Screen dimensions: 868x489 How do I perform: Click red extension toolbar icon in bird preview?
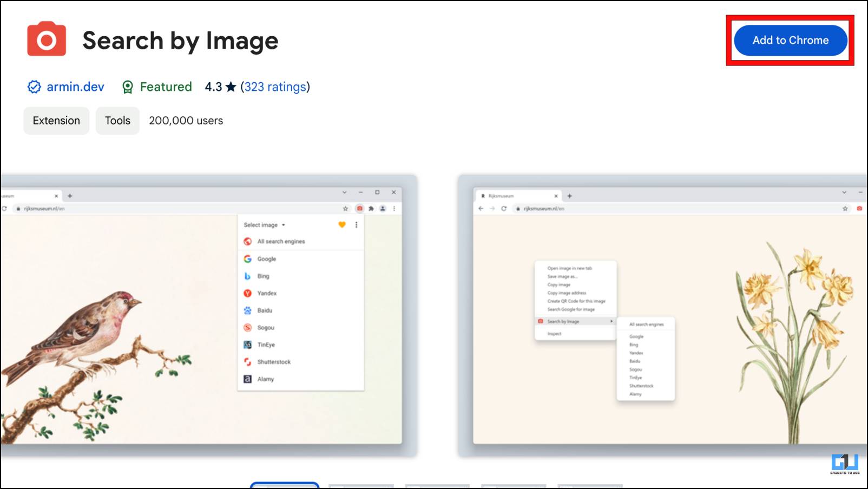point(359,208)
